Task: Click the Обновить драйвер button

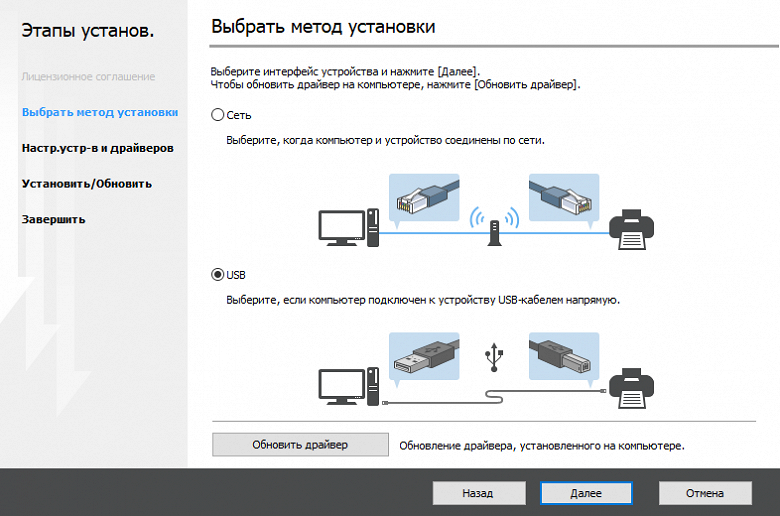Action: pyautogui.click(x=300, y=444)
